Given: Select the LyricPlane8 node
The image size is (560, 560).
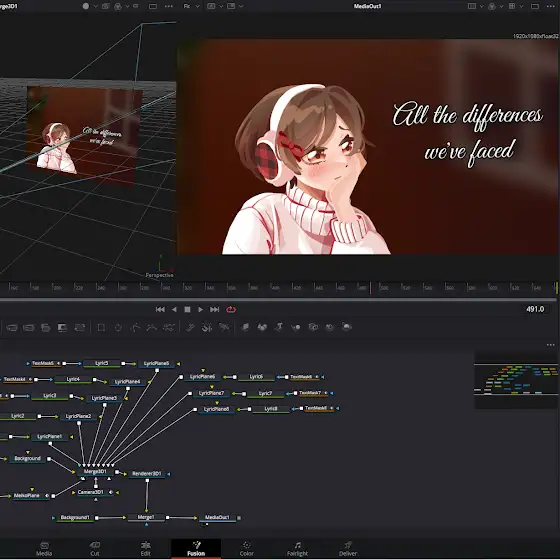Looking at the screenshot, I should tap(216, 409).
